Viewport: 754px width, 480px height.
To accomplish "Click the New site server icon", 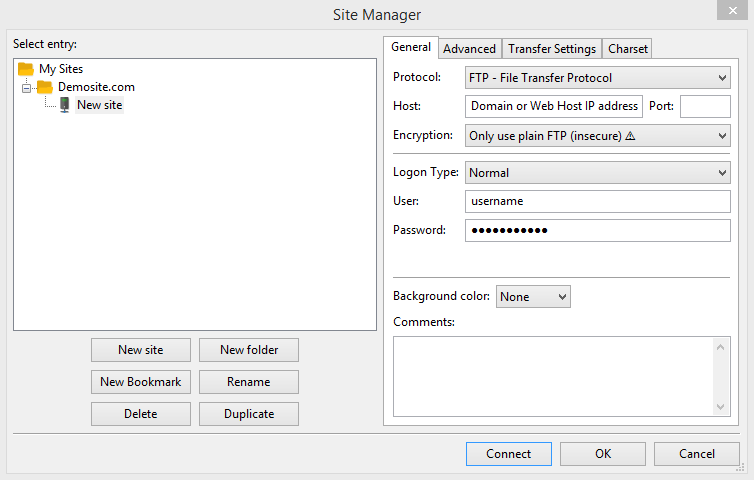I will tap(65, 105).
